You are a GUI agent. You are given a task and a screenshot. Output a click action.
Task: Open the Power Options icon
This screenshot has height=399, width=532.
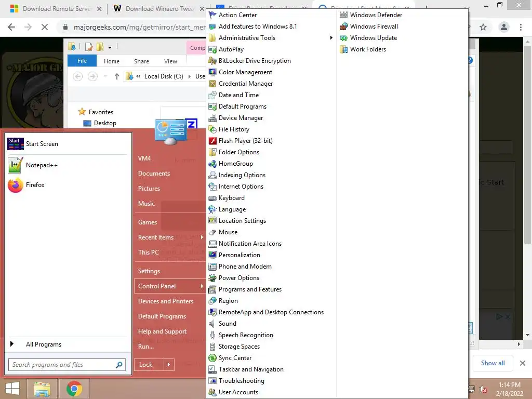pyautogui.click(x=212, y=278)
